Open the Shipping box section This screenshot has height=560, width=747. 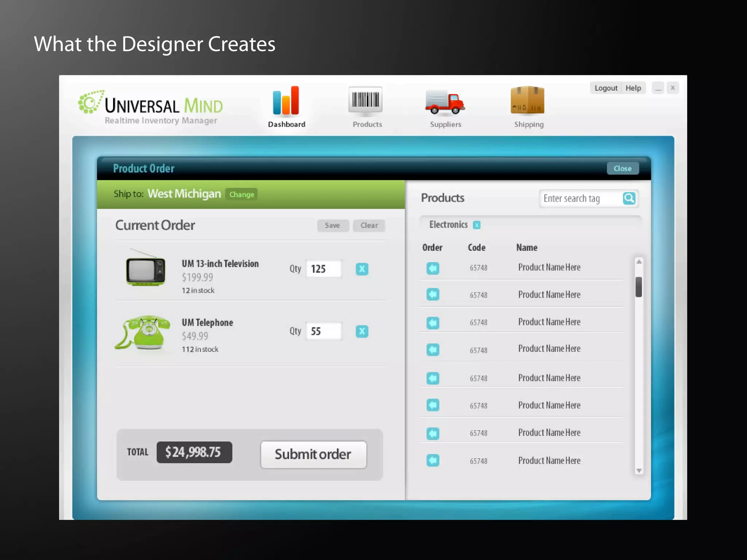coord(528,107)
